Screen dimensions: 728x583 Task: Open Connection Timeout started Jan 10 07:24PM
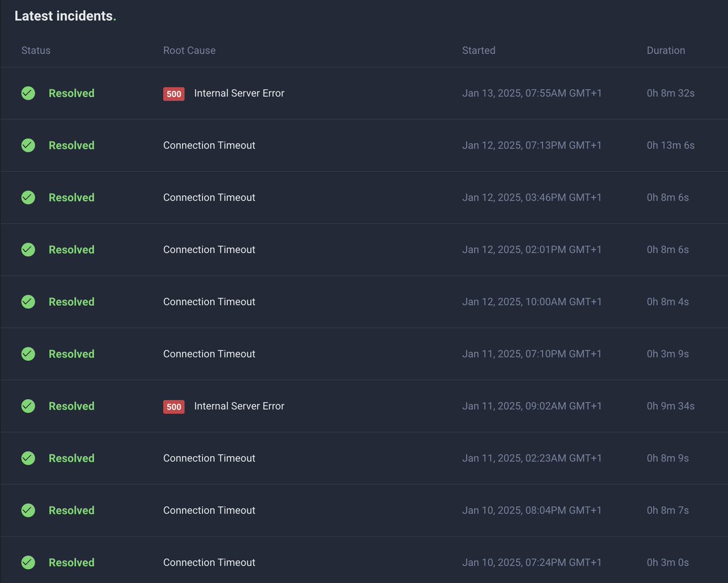click(x=209, y=562)
